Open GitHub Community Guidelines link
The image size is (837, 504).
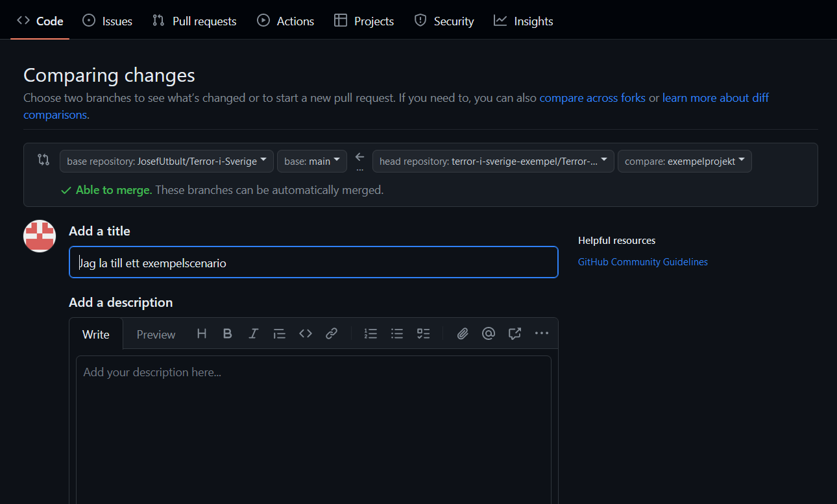(x=643, y=262)
